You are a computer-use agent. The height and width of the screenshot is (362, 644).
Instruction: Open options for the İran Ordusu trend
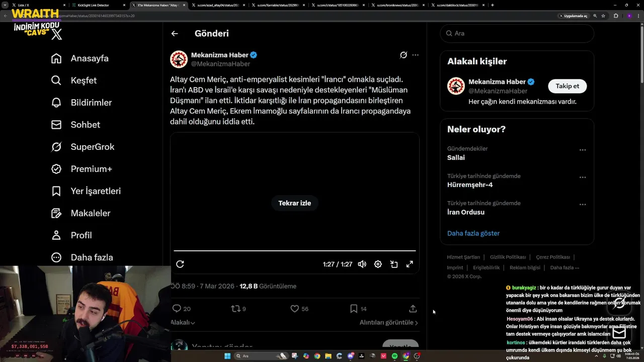(582, 205)
